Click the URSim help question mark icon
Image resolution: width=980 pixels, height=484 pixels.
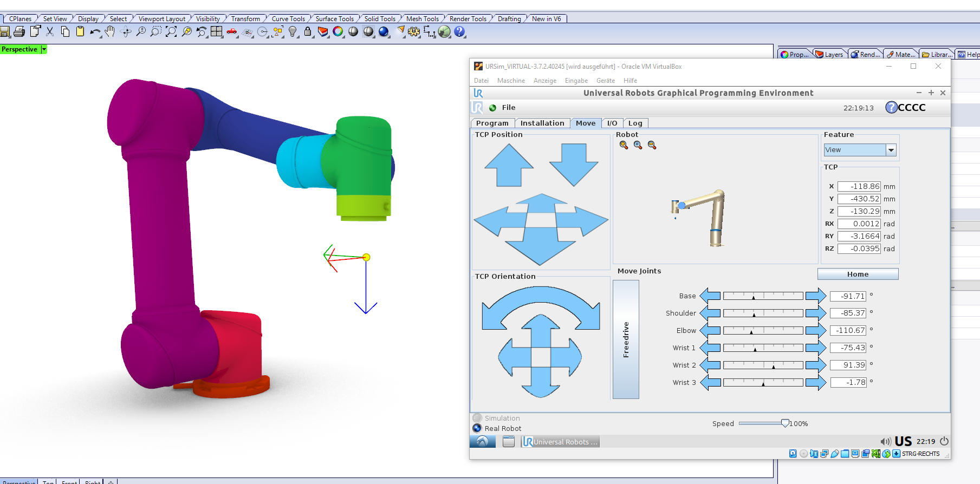click(x=891, y=107)
